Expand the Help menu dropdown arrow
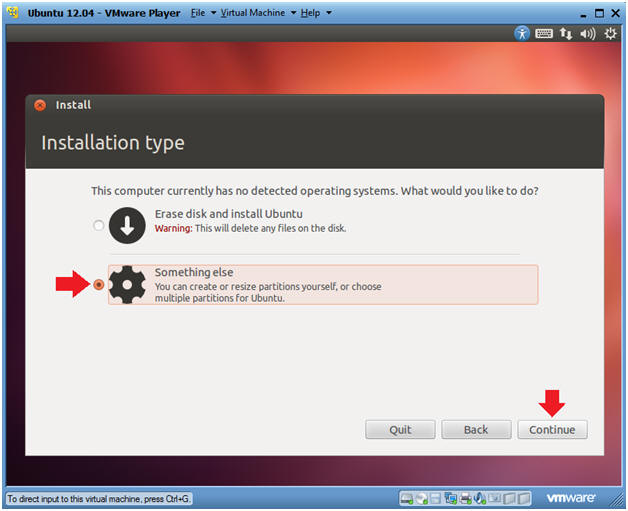 pos(329,13)
